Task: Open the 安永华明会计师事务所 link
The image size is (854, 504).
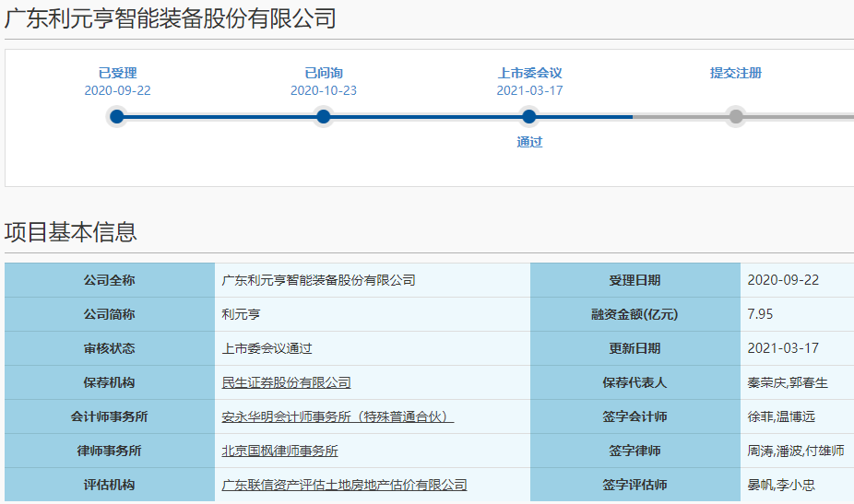Action: 338,416
